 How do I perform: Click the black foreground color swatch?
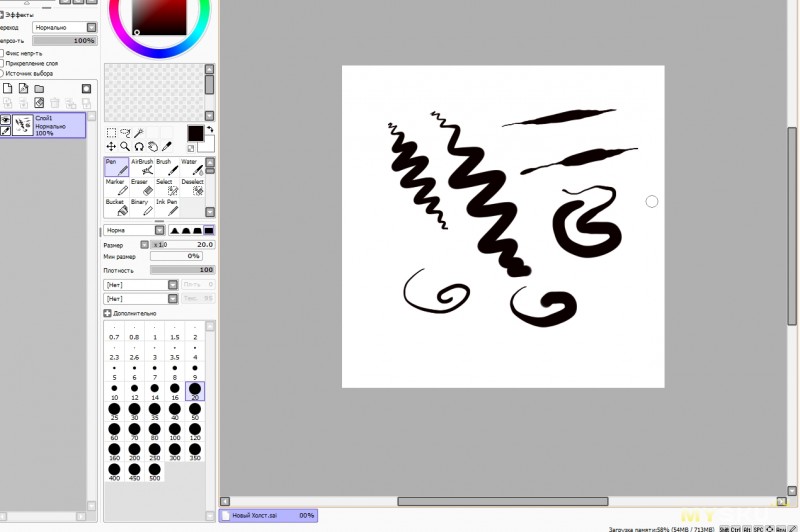195,133
